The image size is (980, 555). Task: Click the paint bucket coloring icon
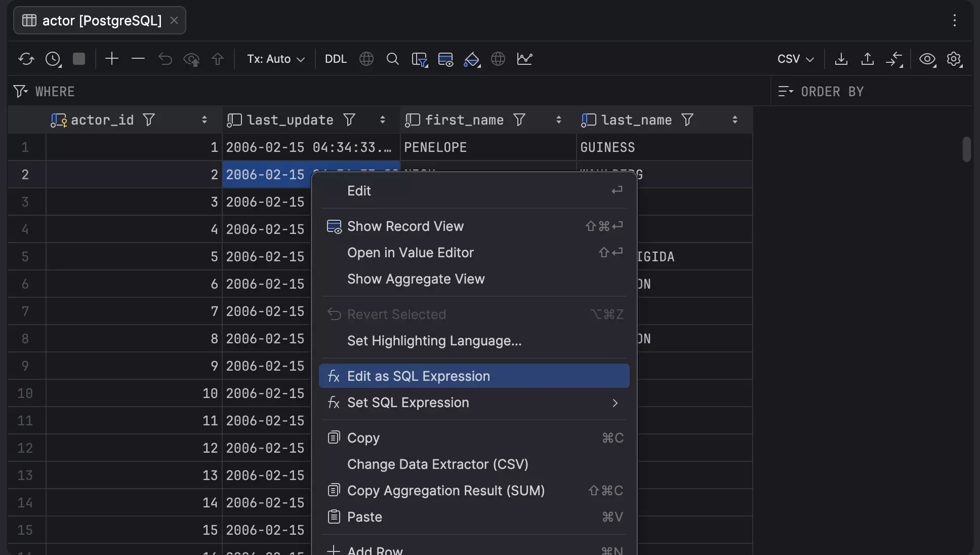tap(472, 59)
